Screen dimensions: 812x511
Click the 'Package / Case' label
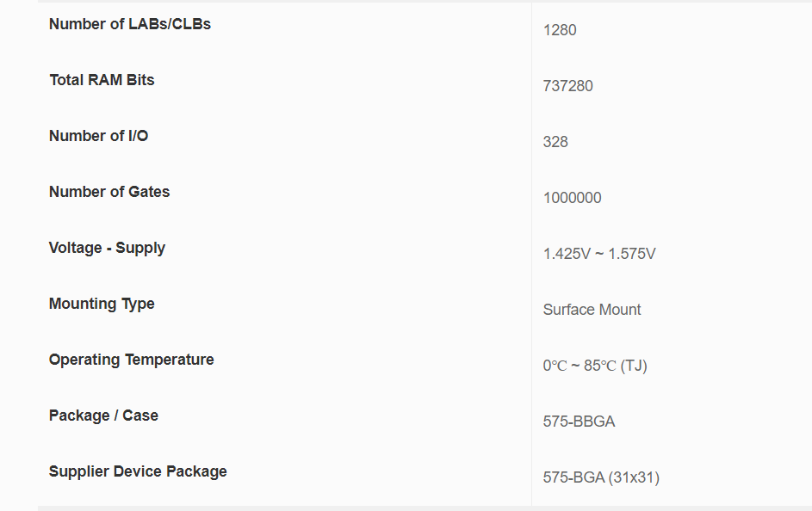click(103, 416)
